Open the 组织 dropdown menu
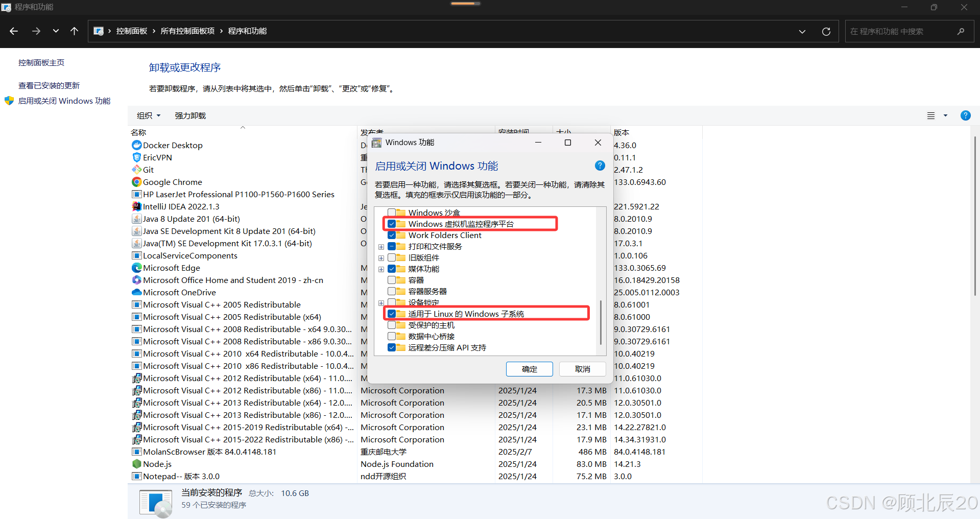This screenshot has height=519, width=980. pos(149,116)
